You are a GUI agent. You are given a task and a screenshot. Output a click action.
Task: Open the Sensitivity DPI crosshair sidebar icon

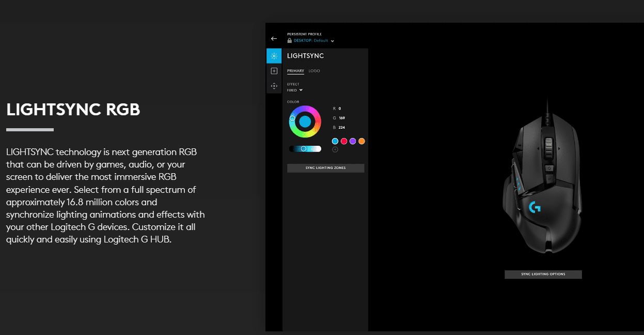click(274, 86)
